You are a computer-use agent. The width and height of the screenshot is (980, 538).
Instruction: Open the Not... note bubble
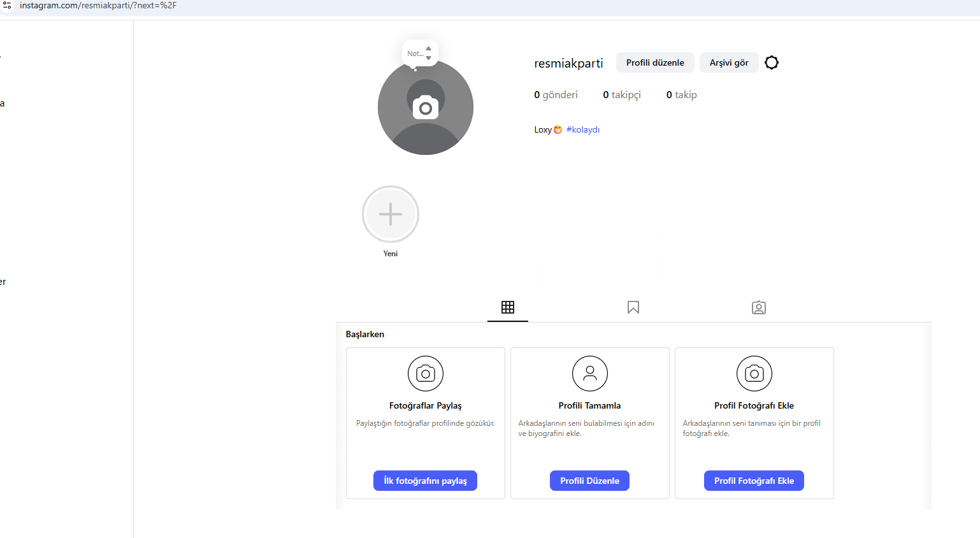click(x=420, y=54)
